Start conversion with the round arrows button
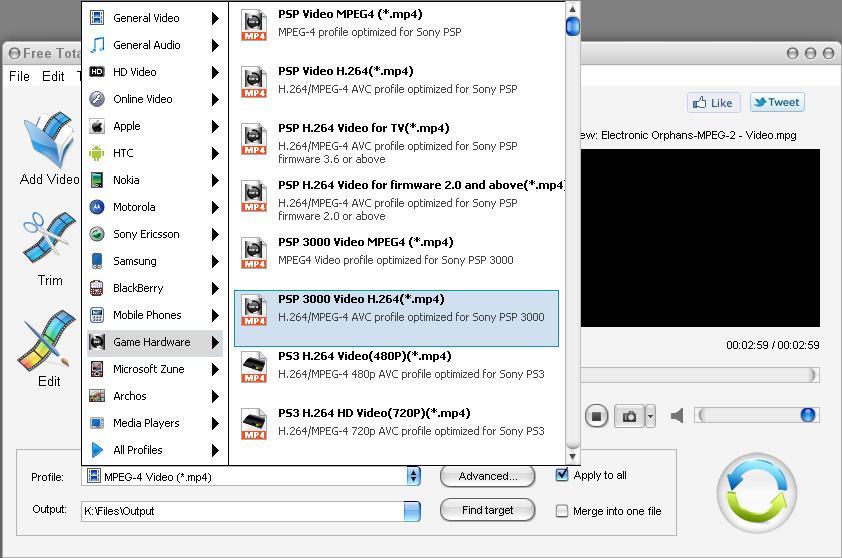The width and height of the screenshot is (842, 558). tap(757, 492)
